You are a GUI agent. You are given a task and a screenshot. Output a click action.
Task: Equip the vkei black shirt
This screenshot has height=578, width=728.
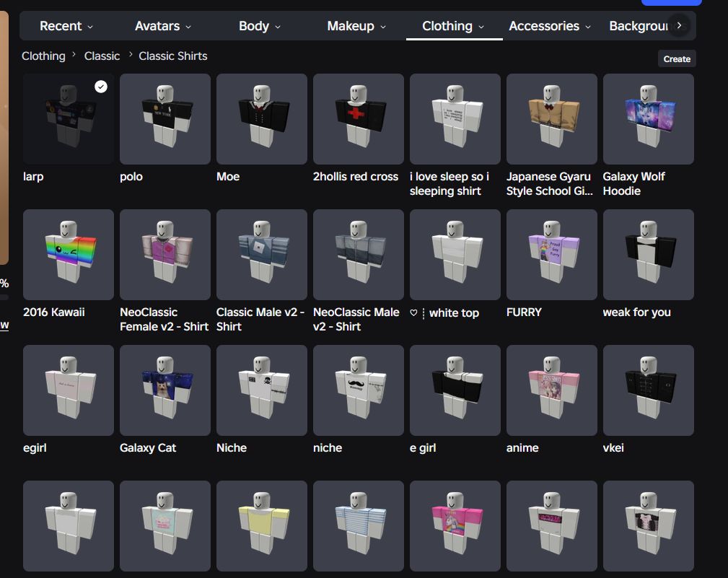tap(648, 390)
